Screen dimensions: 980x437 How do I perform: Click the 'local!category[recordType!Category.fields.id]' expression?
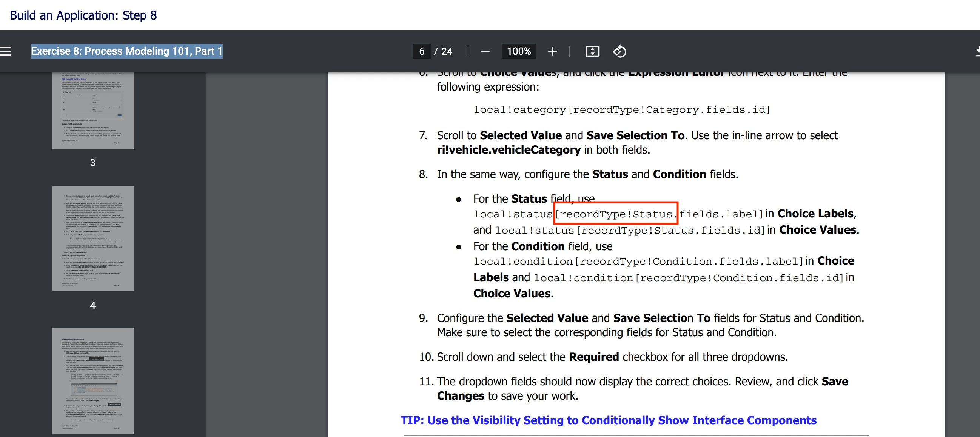pyautogui.click(x=622, y=110)
